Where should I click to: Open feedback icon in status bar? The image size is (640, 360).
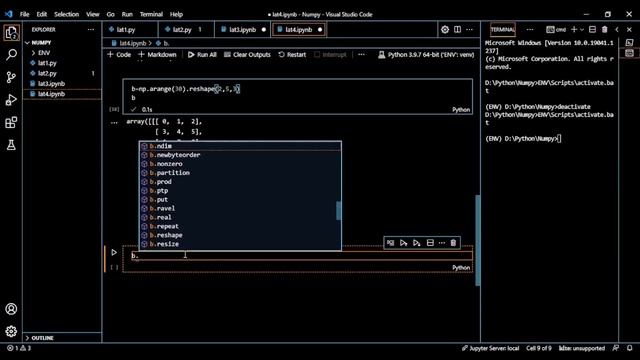tap(616, 348)
